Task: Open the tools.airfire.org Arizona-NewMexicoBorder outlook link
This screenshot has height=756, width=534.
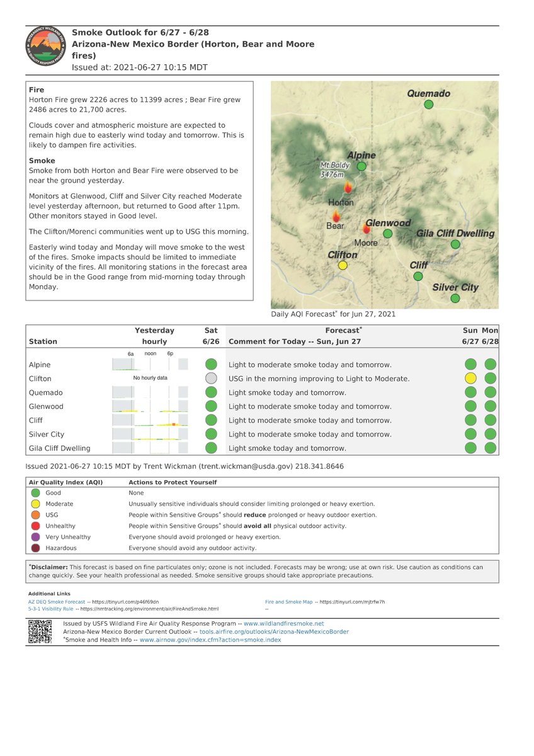Action: pyautogui.click(x=274, y=631)
